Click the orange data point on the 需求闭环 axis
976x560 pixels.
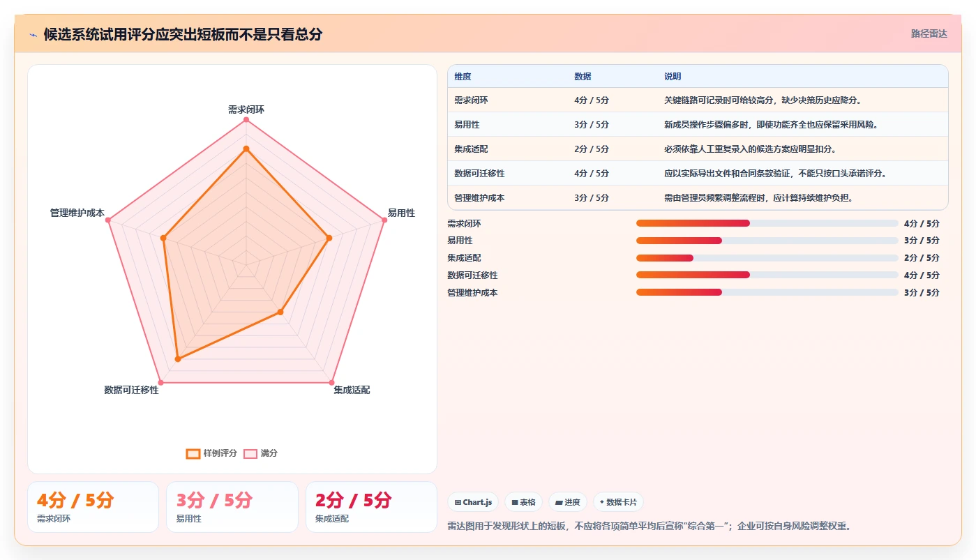pyautogui.click(x=246, y=149)
